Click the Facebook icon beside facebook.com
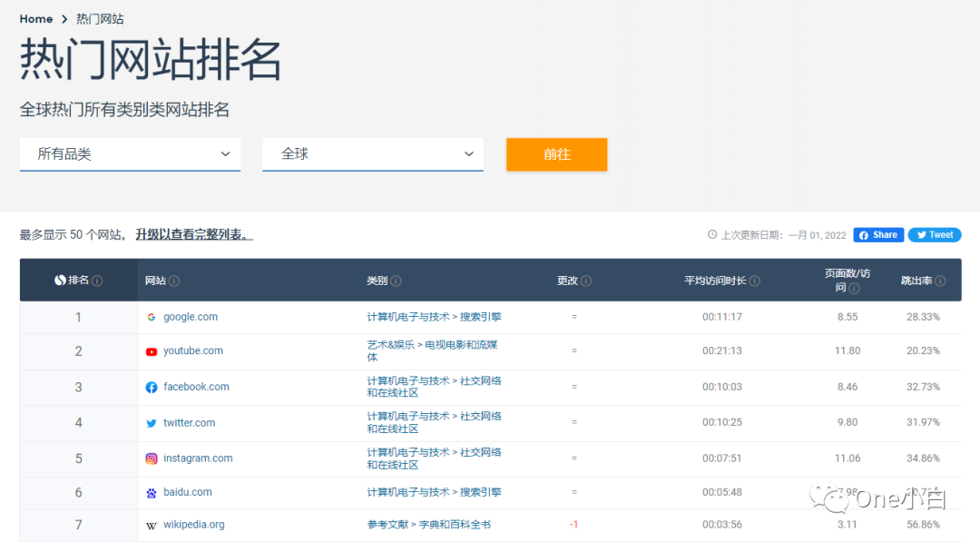Screen dimensions: 980x542 point(152,386)
